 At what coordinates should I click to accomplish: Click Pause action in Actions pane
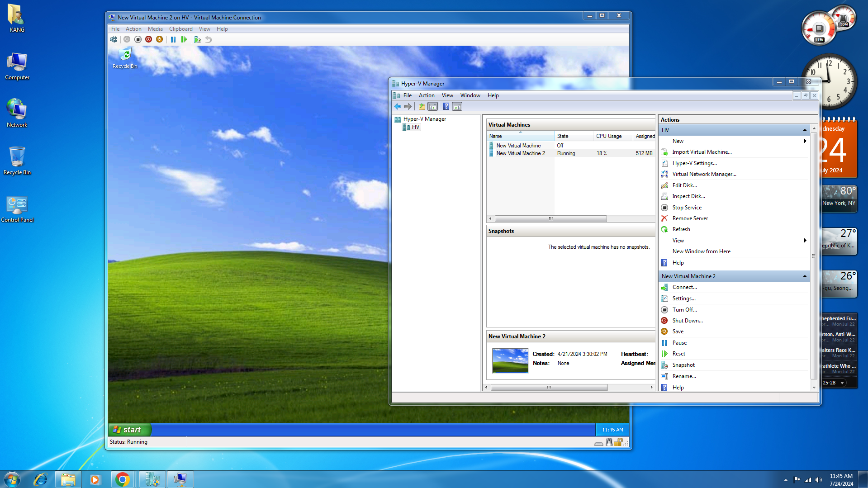tap(679, 343)
